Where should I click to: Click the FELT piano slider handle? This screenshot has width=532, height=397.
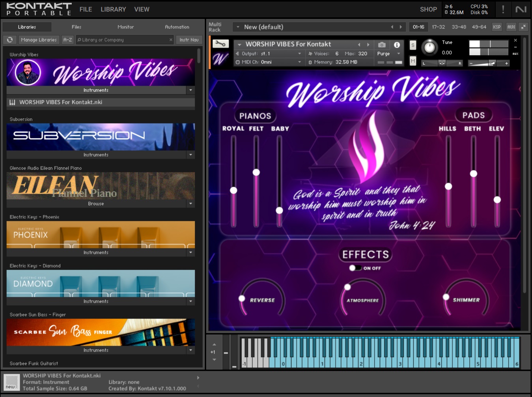tap(256, 172)
